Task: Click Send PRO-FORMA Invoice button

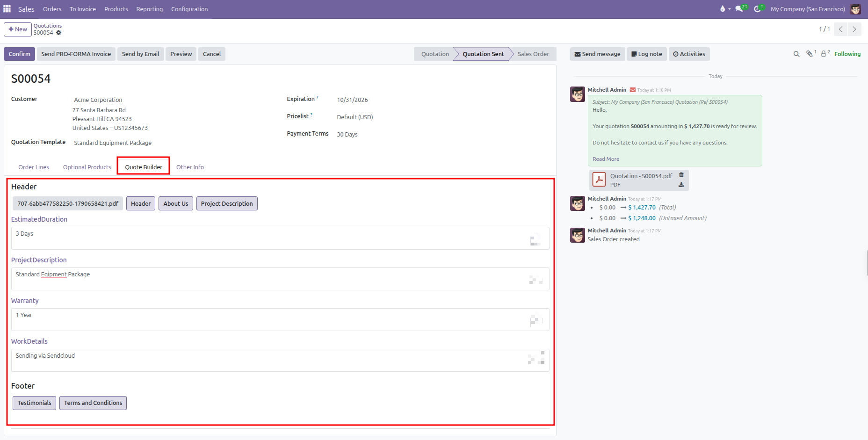Action: pos(76,54)
